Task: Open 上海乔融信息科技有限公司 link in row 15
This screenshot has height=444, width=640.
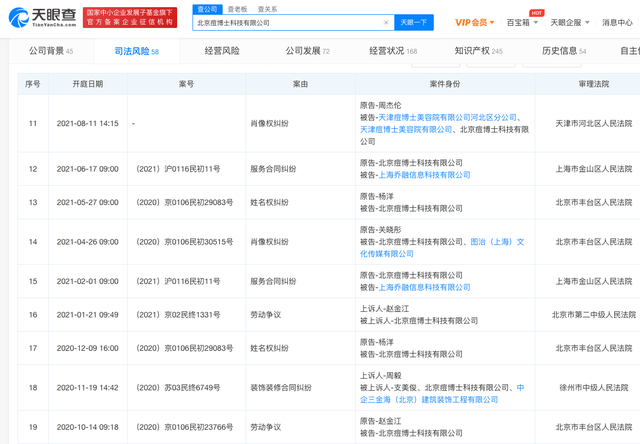Action: point(424,287)
